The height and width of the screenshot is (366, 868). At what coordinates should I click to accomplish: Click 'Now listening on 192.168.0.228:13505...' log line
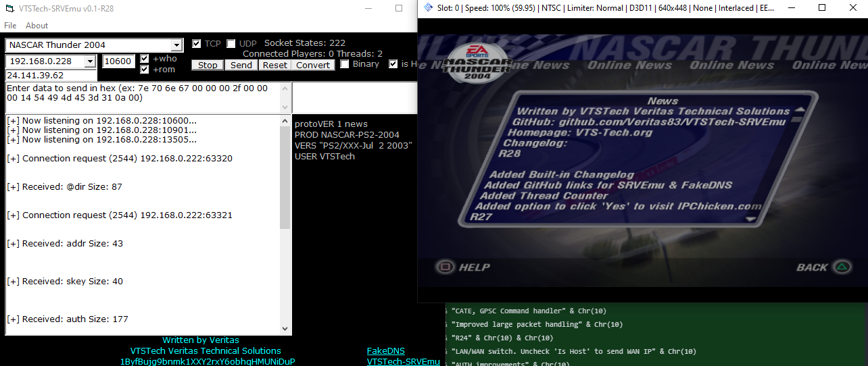tap(102, 139)
